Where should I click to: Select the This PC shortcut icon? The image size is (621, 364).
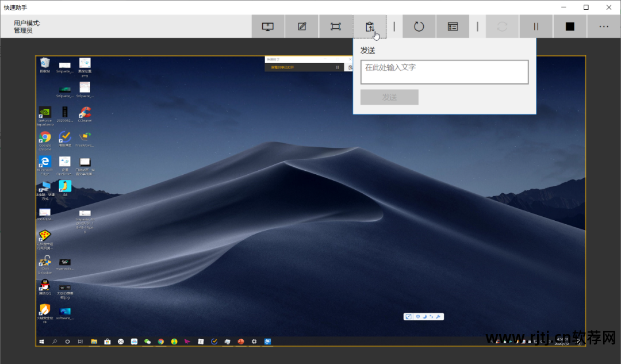[45, 190]
